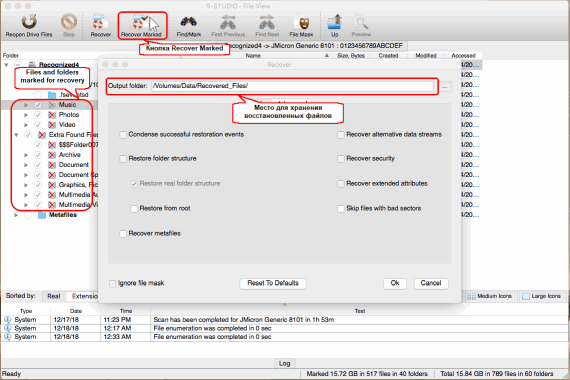The width and height of the screenshot is (570, 380).
Task: Click the Preview magnifier icon
Action: [x=361, y=23]
